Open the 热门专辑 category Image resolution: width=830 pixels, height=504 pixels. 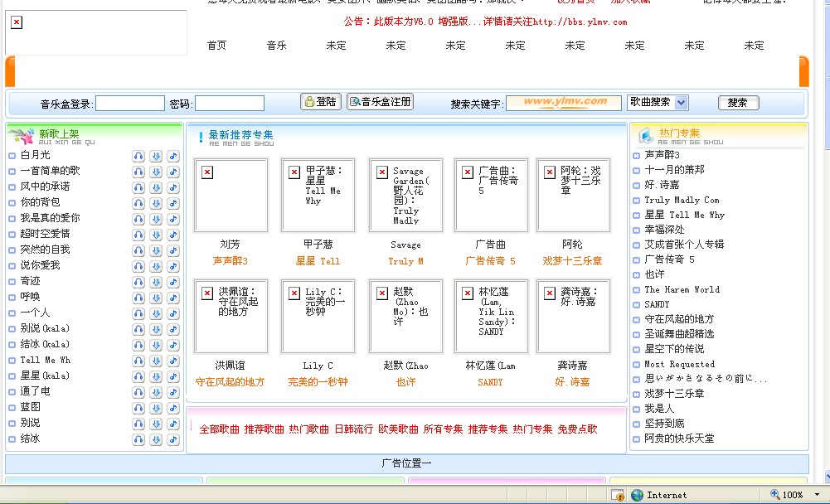532,429
